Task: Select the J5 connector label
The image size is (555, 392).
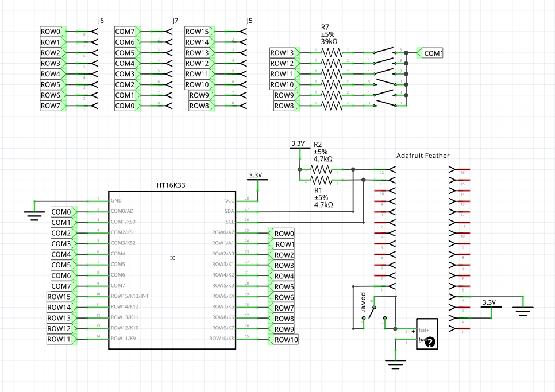Action: click(249, 21)
